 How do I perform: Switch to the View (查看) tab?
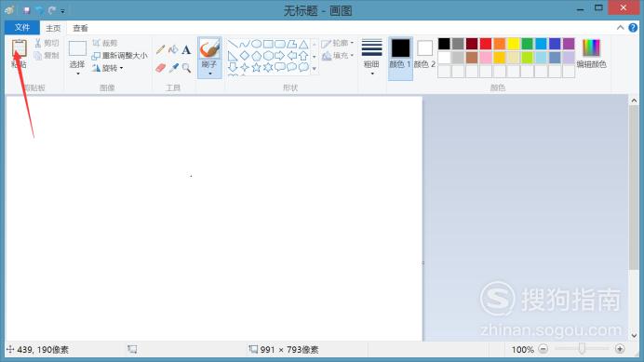click(x=80, y=28)
